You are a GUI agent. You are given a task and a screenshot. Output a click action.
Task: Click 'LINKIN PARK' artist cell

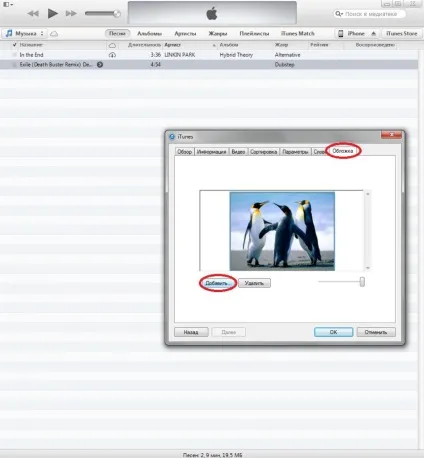180,55
